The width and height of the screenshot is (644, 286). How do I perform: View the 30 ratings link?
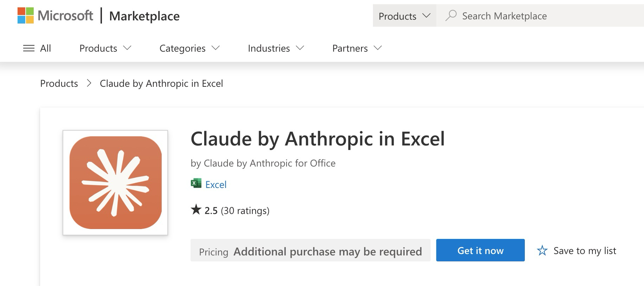click(245, 210)
